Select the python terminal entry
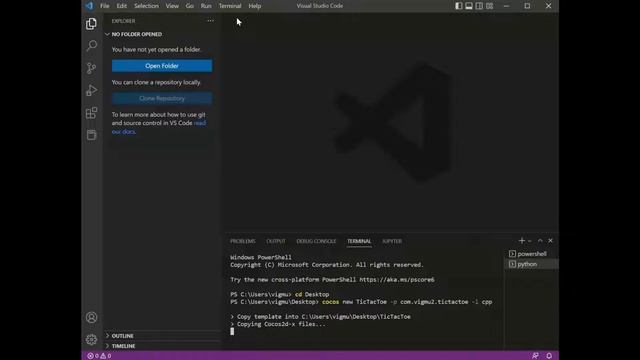Viewport: 640px width, 360px height. tap(531, 264)
